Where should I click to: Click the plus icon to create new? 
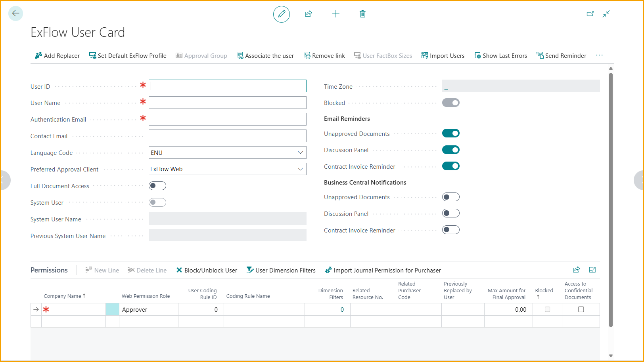point(335,14)
